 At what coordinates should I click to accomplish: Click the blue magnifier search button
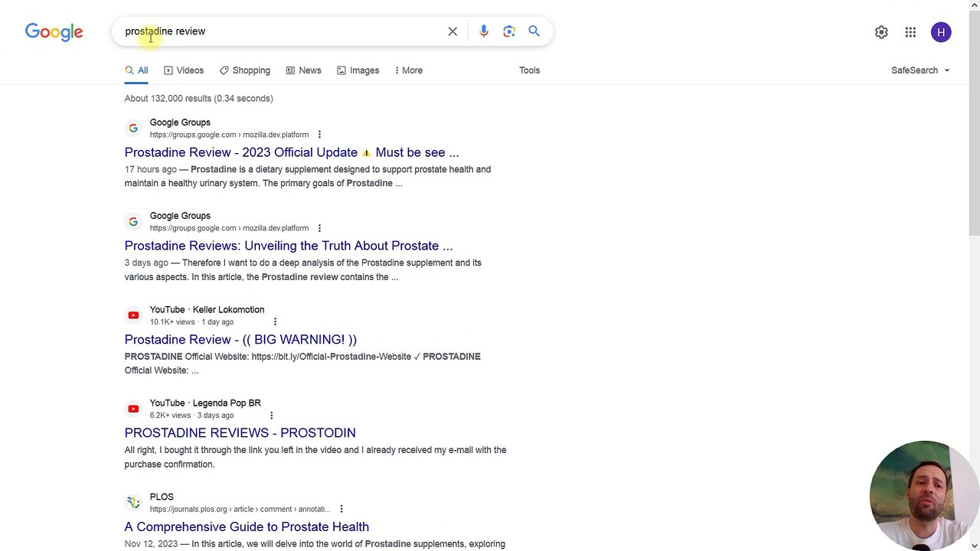pos(534,31)
